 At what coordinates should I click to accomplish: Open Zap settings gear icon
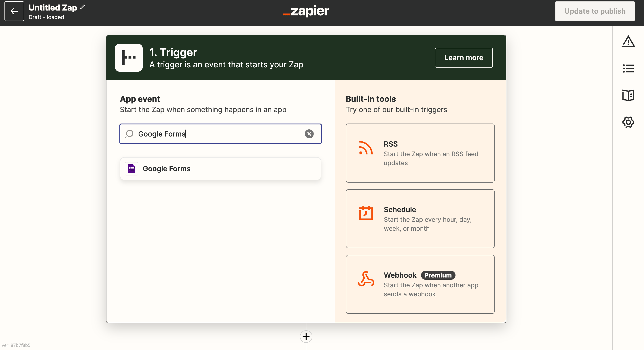coord(628,122)
